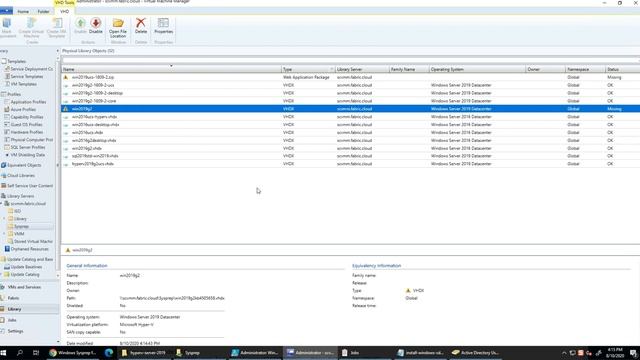Click the library objects search box
The height and width of the screenshot is (360, 640).
coord(350,60)
